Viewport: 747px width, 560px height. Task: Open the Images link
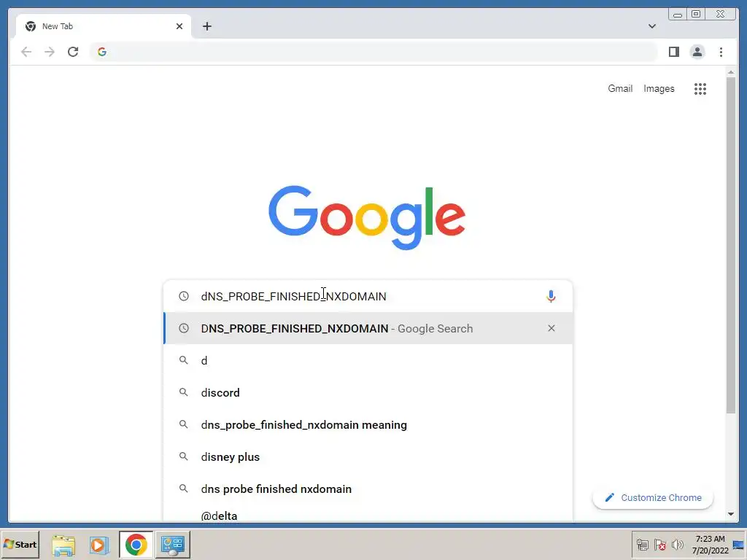point(659,88)
